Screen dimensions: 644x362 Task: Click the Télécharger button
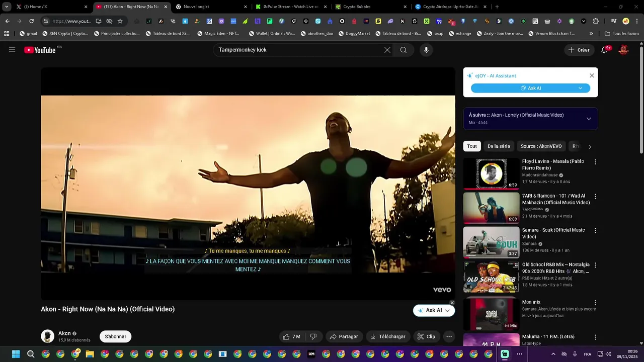(388, 336)
